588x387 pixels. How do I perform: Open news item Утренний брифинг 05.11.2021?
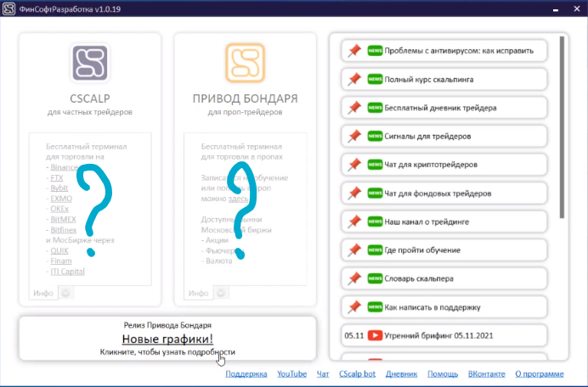pyautogui.click(x=444, y=335)
